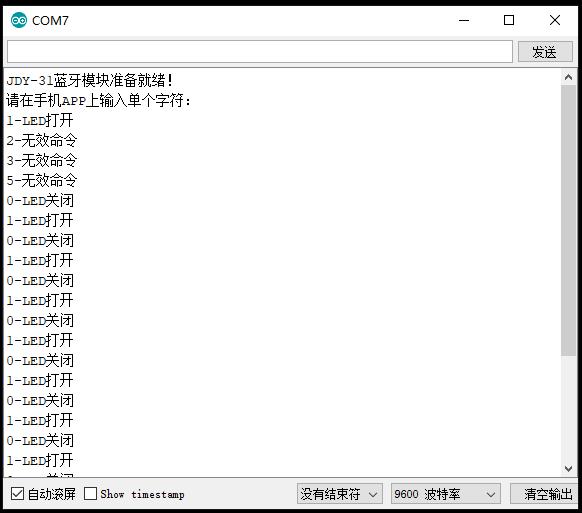Click the scrollbar down arrow
The height and width of the screenshot is (513, 582).
568,469
